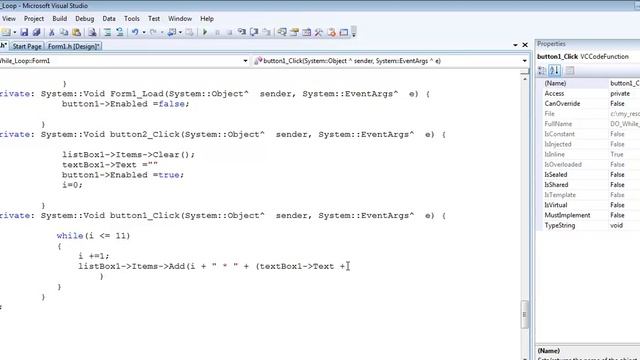Click the Find in Files icon

point(92,32)
